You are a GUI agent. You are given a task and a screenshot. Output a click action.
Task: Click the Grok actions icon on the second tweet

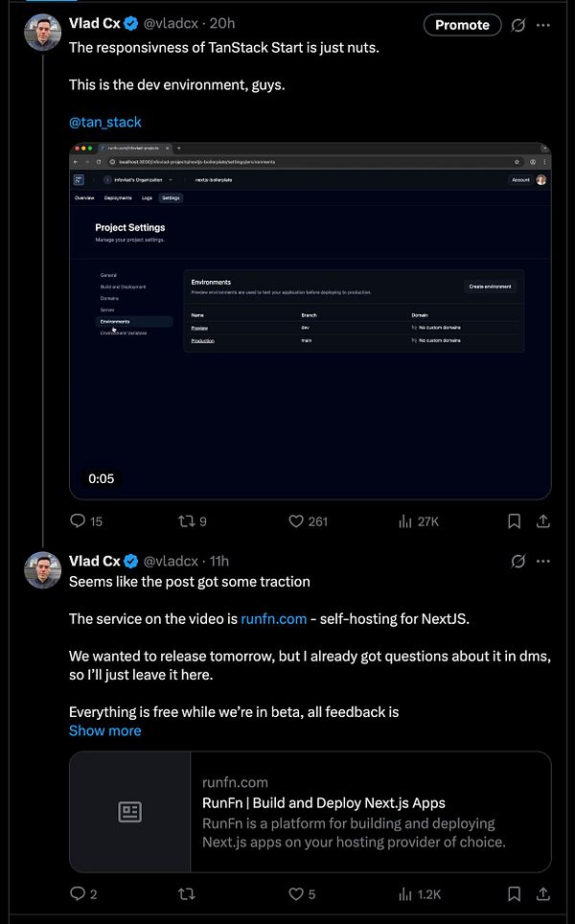pyautogui.click(x=518, y=562)
